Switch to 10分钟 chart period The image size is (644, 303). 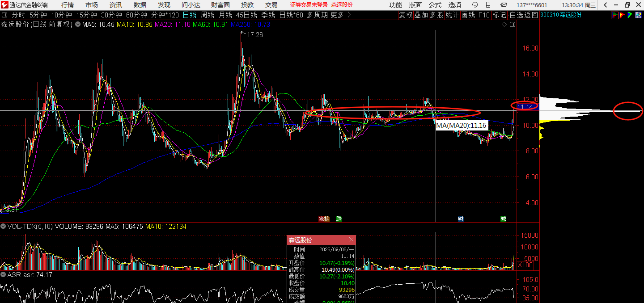coord(62,15)
